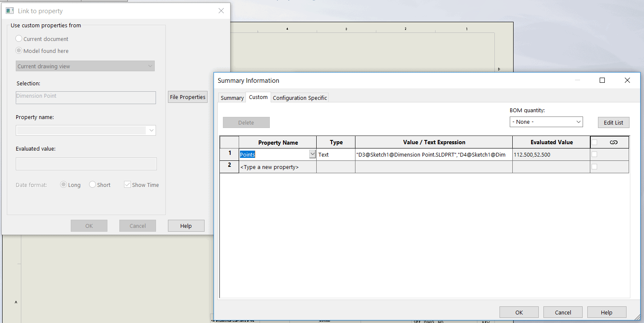This screenshot has height=323, width=644.
Task: Switch to the Summary tab
Action: tap(232, 98)
